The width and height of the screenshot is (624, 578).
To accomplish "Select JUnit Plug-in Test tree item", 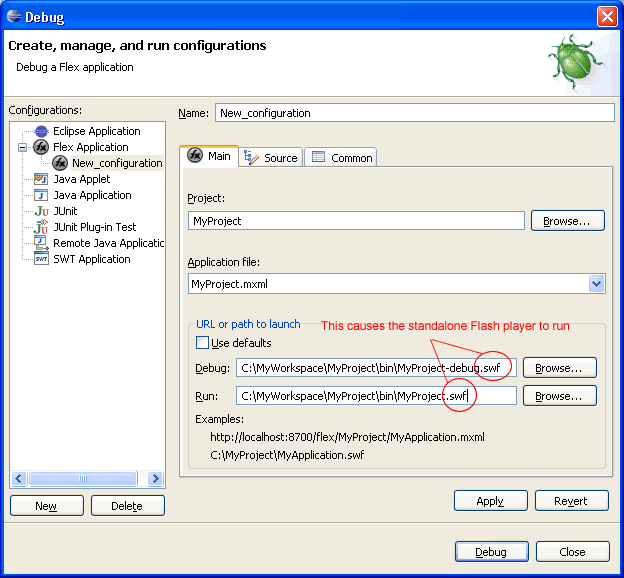I will point(95,227).
